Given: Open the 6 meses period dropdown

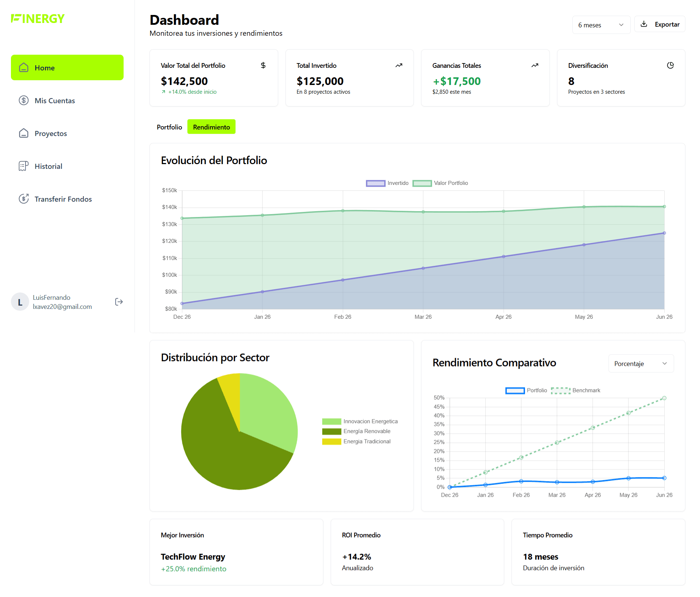Looking at the screenshot, I should [x=601, y=25].
